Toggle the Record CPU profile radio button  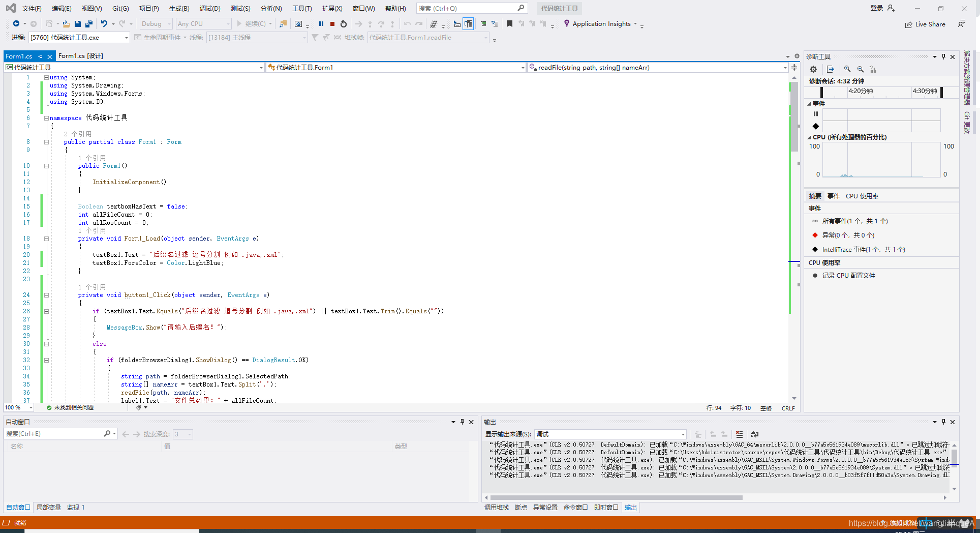coord(815,276)
